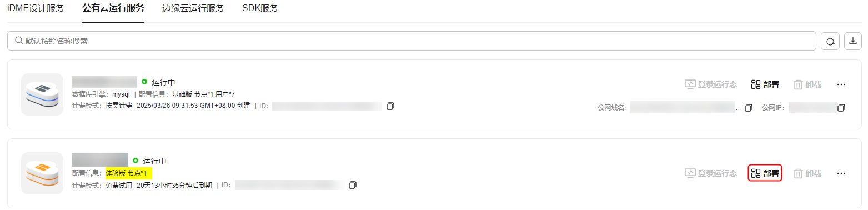Screen dimensions: 868x210
Task: Click the refresh list icon
Action: click(x=830, y=41)
